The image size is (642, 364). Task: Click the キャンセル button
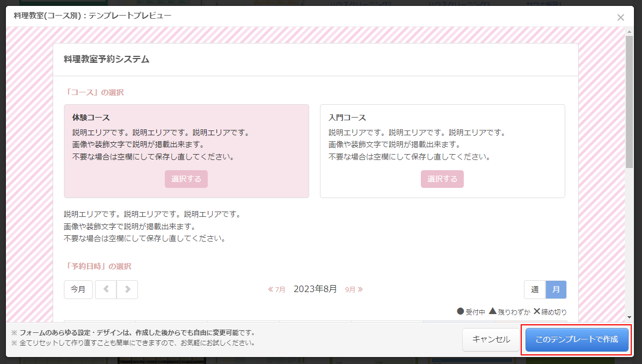[x=491, y=339]
